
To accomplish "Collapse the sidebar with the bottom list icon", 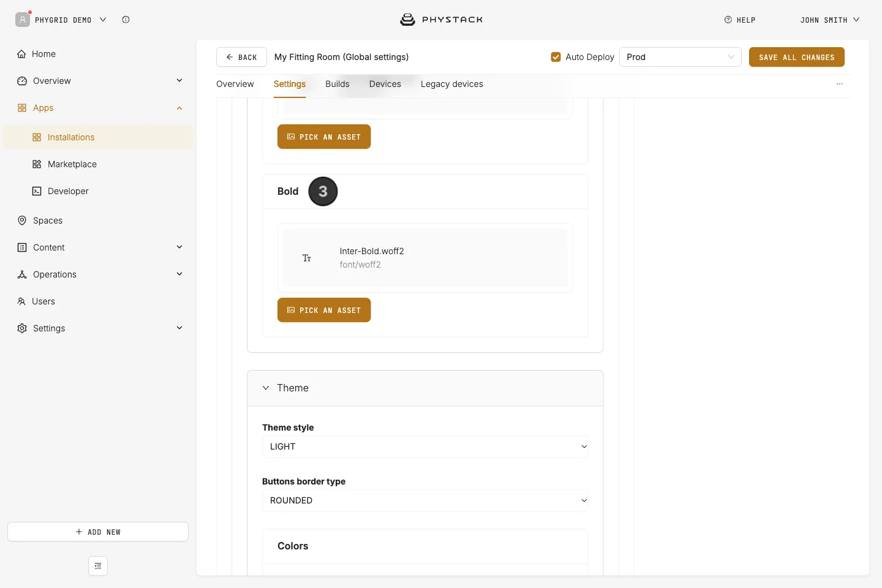I will pos(98,566).
